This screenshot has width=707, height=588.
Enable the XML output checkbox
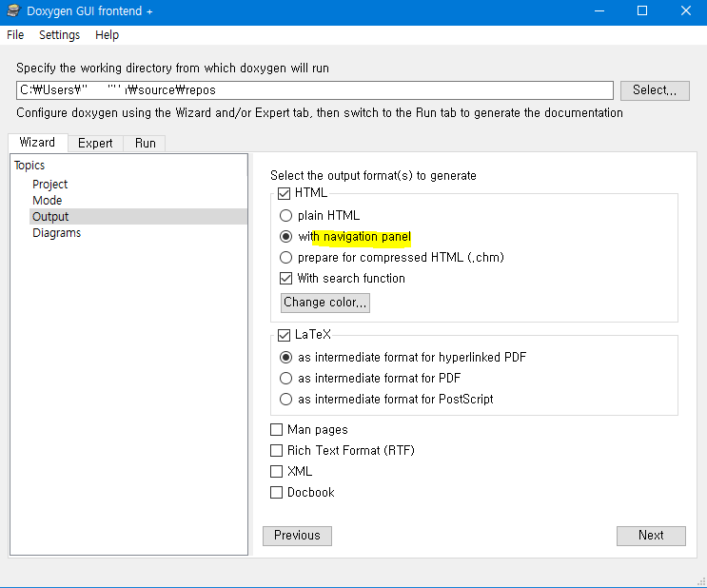pyautogui.click(x=276, y=472)
